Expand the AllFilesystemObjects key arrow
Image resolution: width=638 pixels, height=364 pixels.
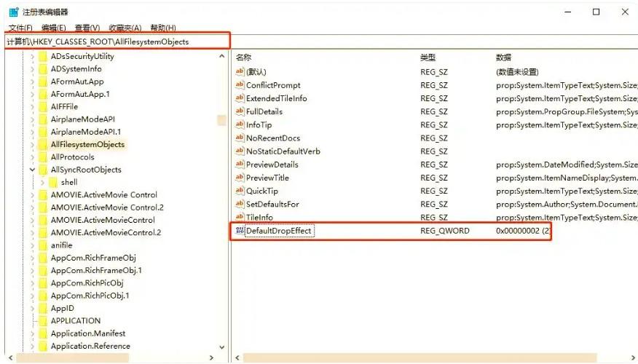(32, 144)
